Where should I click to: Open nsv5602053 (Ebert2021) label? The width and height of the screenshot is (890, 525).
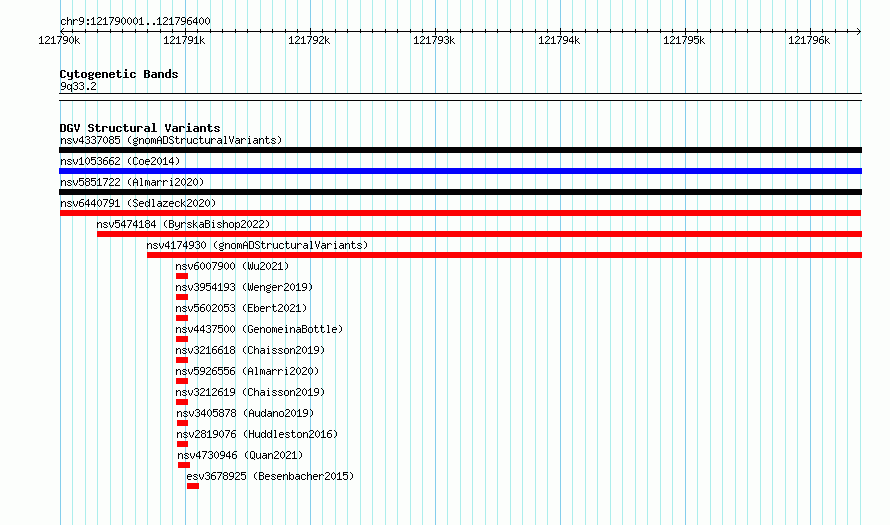[241, 308]
